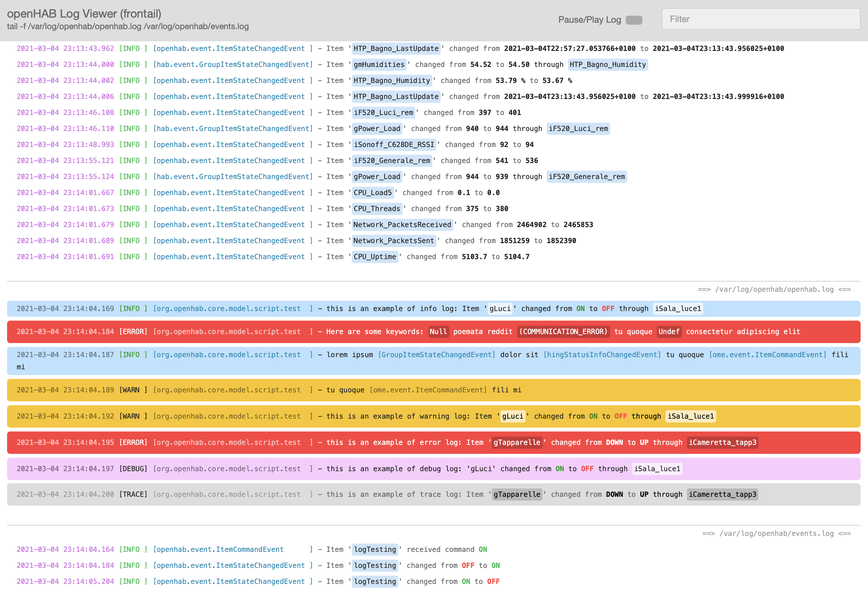The width and height of the screenshot is (868, 590).
Task: Select the CPU_Uptime item badge
Action: [375, 257]
